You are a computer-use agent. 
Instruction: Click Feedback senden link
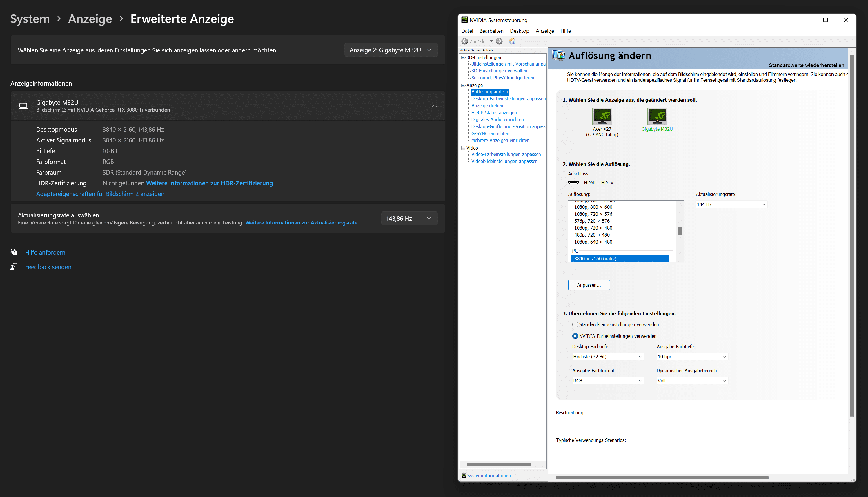click(x=48, y=266)
